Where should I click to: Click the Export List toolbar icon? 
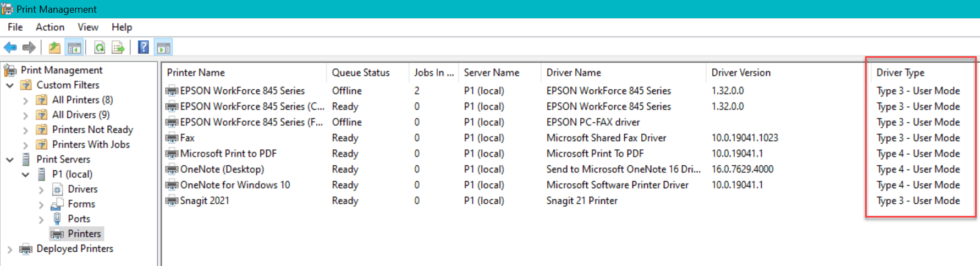(x=118, y=48)
